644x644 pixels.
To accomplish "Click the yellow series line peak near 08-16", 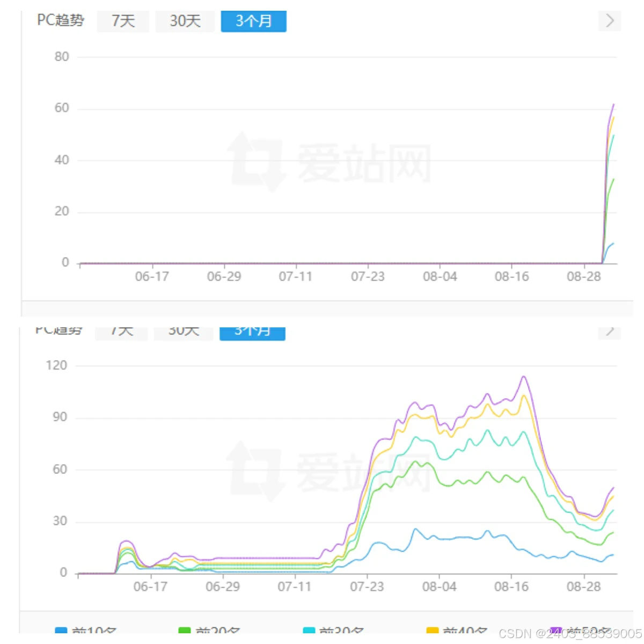I will (x=523, y=396).
